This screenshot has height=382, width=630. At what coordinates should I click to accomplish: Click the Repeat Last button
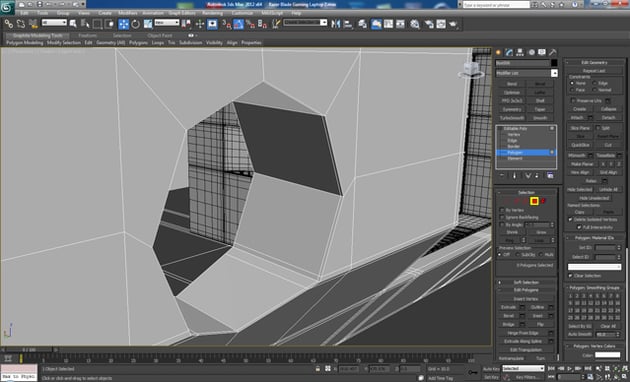[x=595, y=71]
